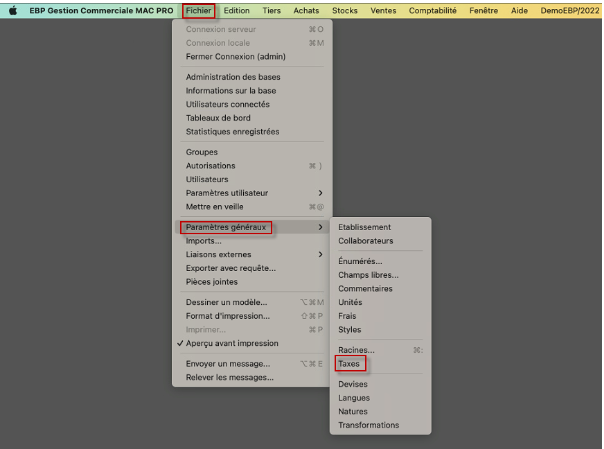Screen dimensions: 604x449
Task: Open the Achats menu
Action: pos(306,10)
